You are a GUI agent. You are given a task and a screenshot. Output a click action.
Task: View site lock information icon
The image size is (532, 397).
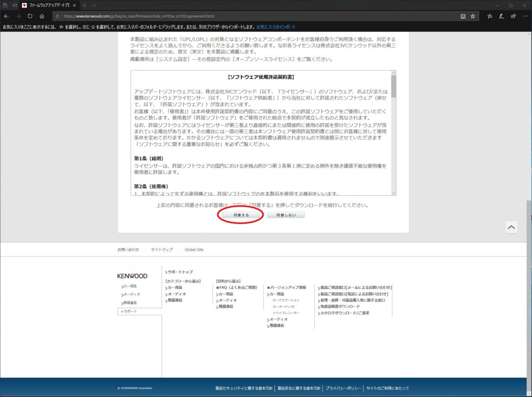(57, 16)
